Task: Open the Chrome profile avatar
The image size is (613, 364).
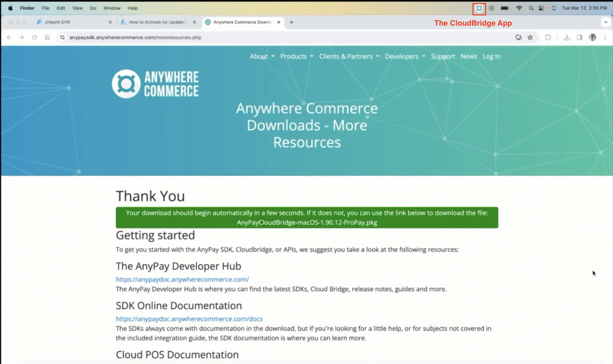Action: (x=592, y=37)
